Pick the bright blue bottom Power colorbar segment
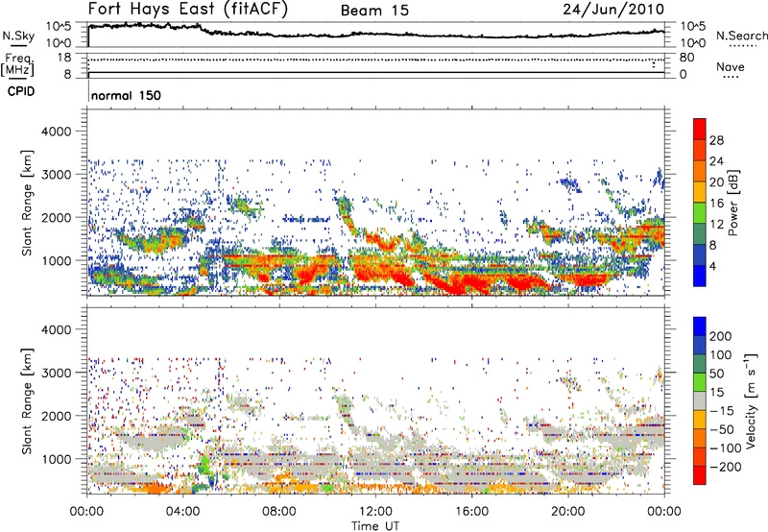 (x=700, y=276)
